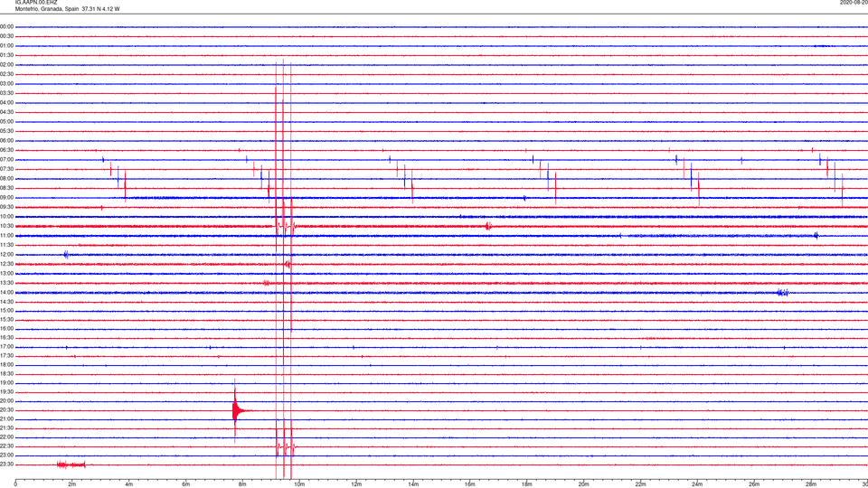The width and height of the screenshot is (868, 488).
Task: Click the 20m tick label on the time axis
Action: 583,484
